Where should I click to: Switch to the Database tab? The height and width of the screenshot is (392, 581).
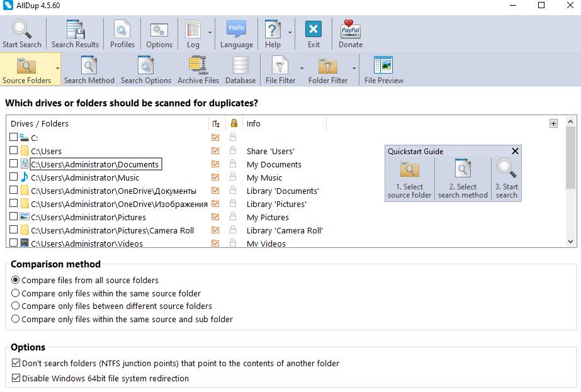pyautogui.click(x=240, y=69)
